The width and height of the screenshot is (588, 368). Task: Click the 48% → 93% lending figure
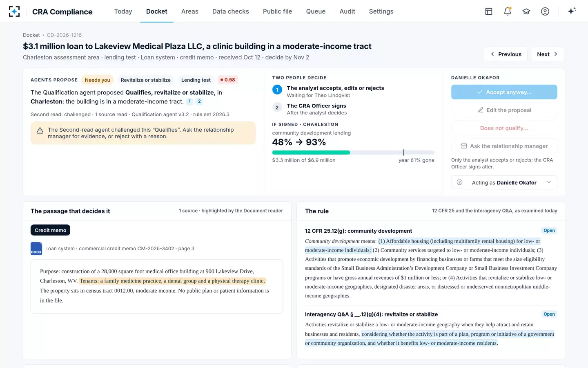click(299, 142)
